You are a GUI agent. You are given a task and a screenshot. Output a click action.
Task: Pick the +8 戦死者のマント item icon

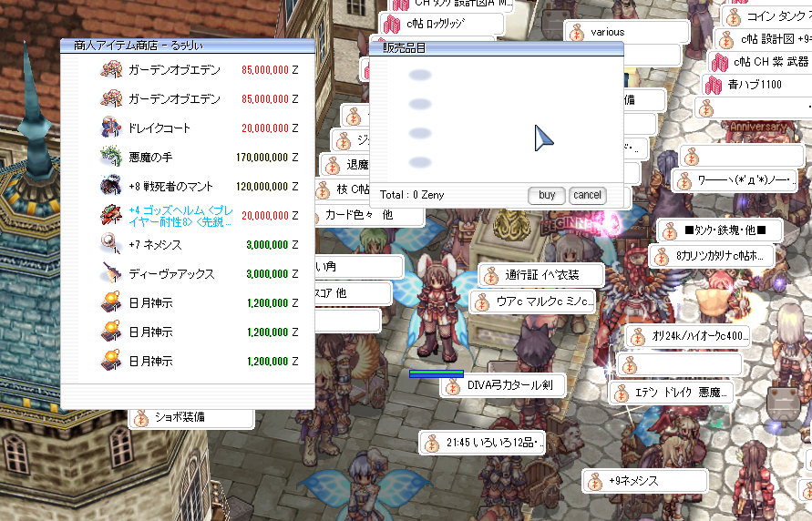[x=111, y=186]
